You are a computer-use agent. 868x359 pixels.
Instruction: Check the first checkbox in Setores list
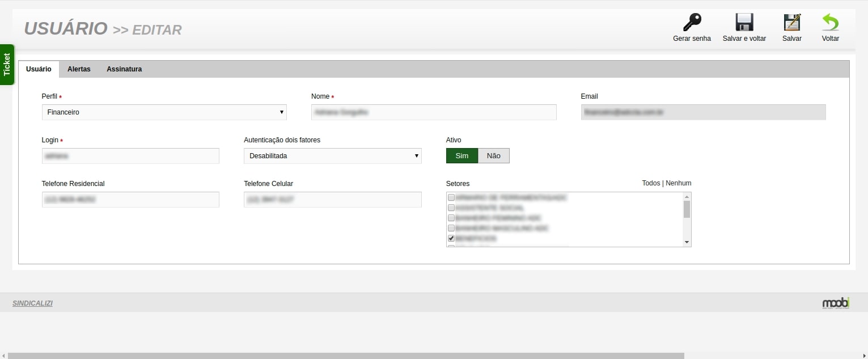(x=451, y=197)
